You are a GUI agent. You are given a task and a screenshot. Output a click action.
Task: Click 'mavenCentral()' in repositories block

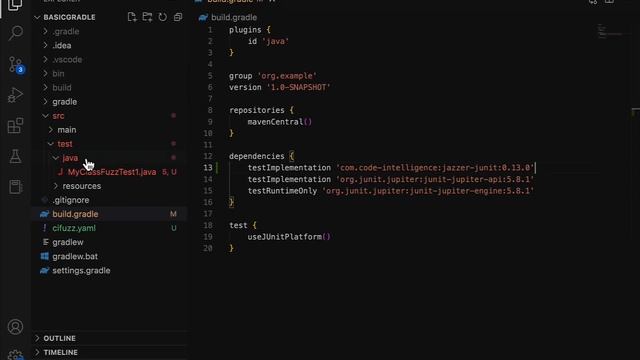(x=280, y=122)
